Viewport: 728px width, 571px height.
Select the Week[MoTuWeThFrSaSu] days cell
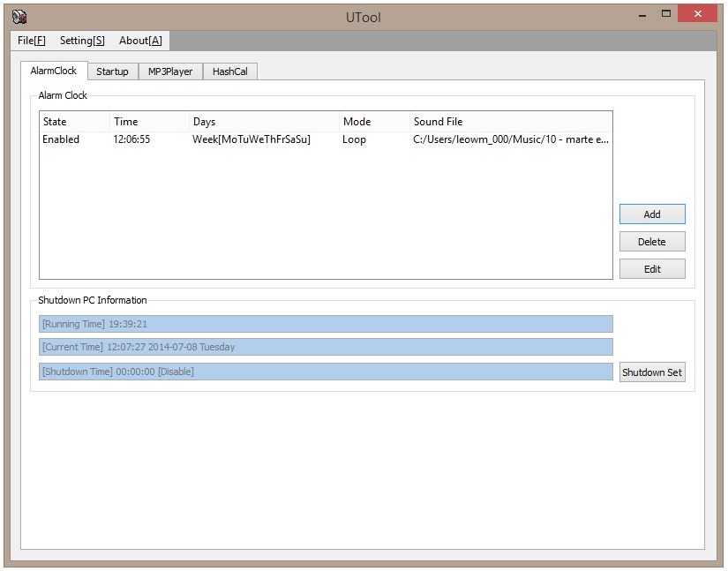(x=251, y=139)
